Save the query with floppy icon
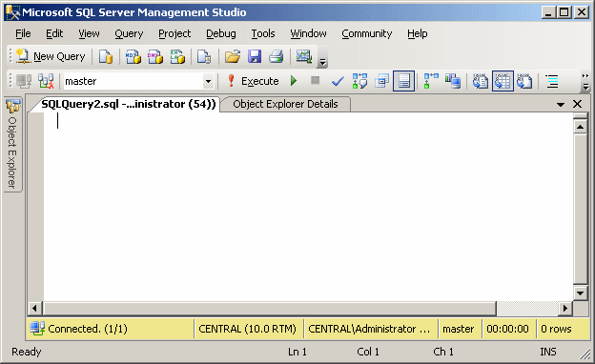595x364 pixels. 255,56
